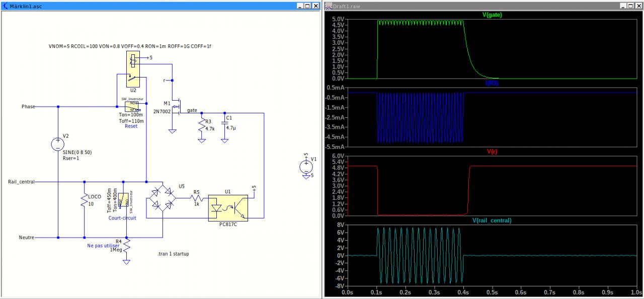Click the V2 sine voltage source symbol
Screen dimensions: 644x299
58,145
